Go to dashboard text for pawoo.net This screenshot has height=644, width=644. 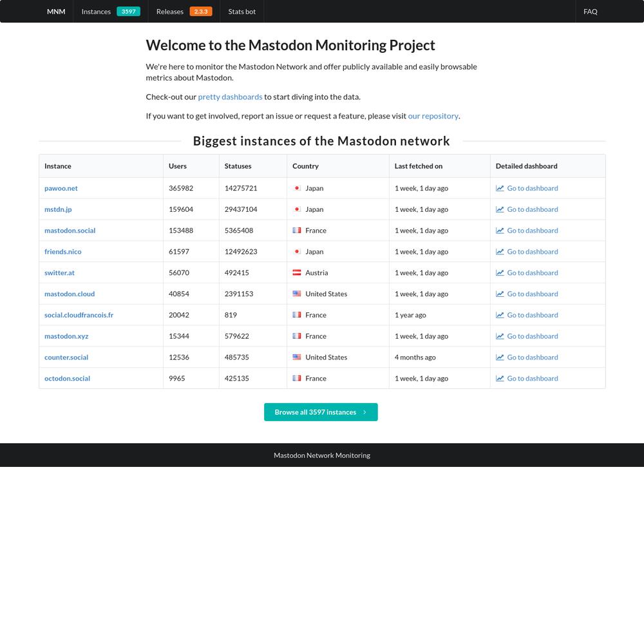(x=533, y=189)
